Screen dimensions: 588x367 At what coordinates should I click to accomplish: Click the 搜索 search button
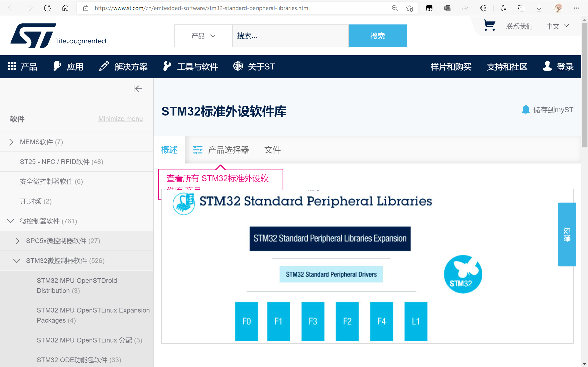378,36
